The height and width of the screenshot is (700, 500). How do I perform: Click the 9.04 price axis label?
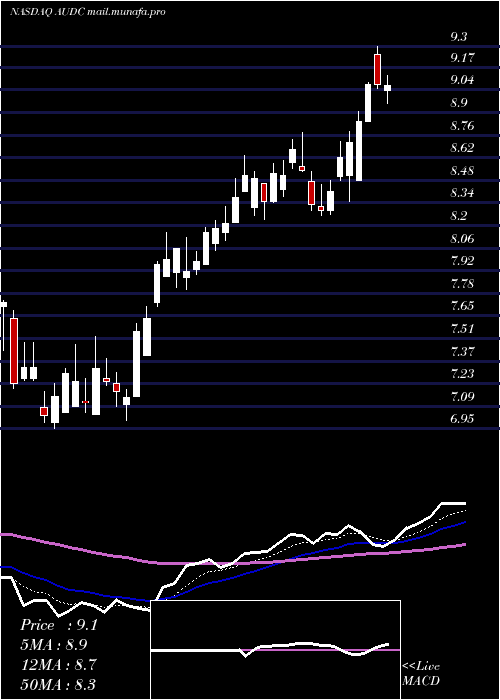coord(462,80)
